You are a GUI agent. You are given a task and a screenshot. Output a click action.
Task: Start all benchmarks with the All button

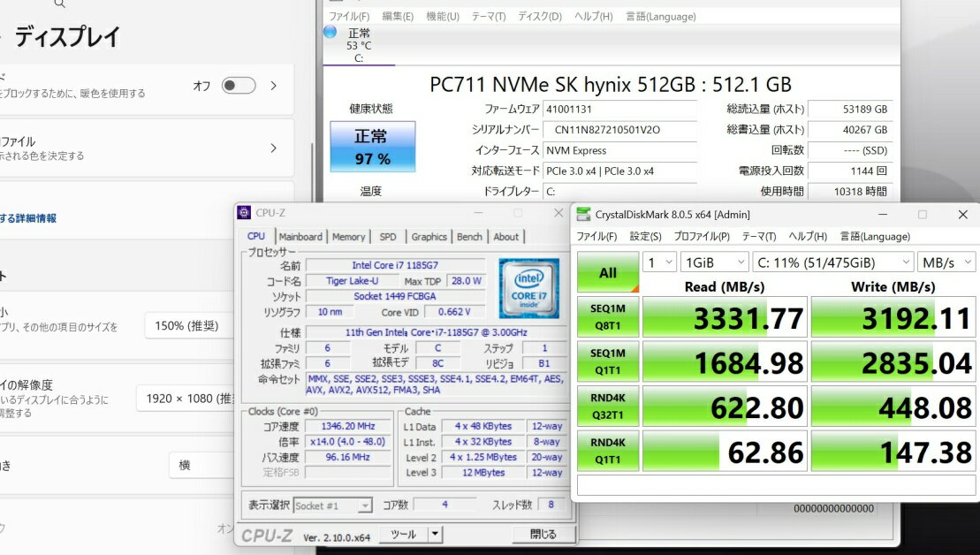(x=608, y=272)
